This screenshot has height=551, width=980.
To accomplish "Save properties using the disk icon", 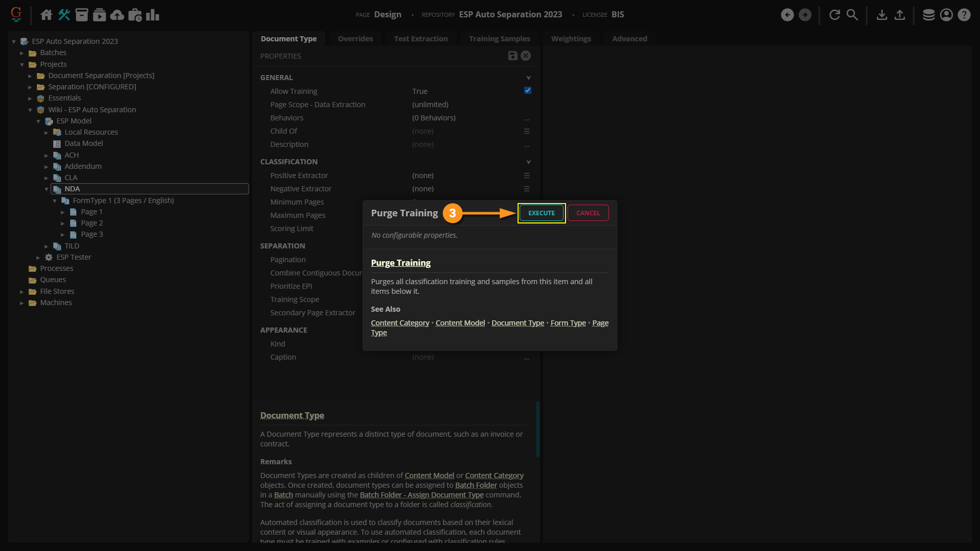I will click(512, 56).
